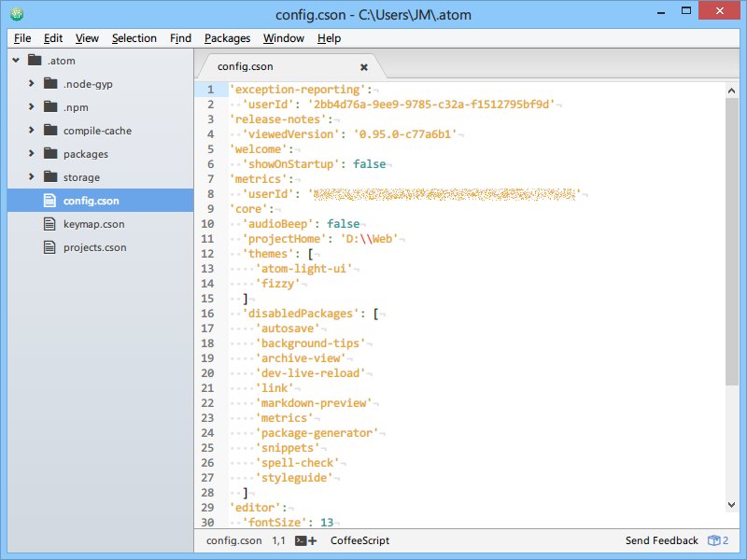Click the 'autosave' package string
The height and width of the screenshot is (560, 747).
pos(288,329)
